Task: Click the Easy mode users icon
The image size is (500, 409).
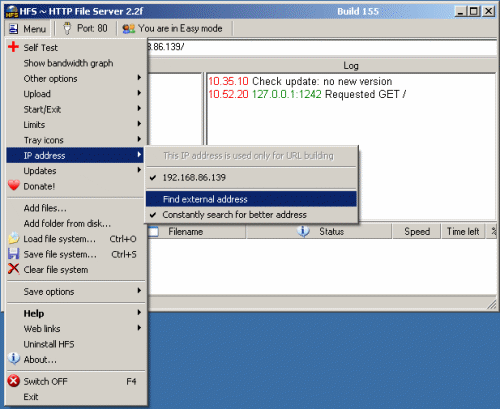Action: pyautogui.click(x=129, y=29)
